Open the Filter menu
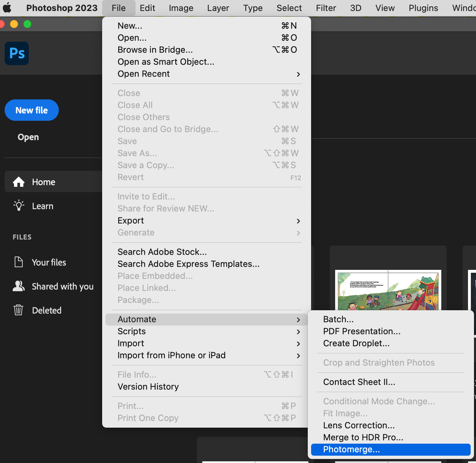 coord(326,8)
